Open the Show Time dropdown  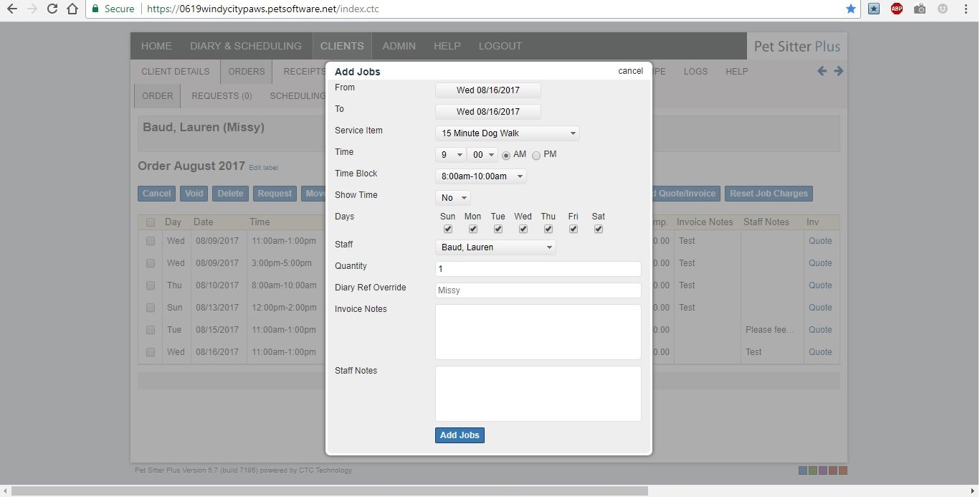tap(453, 198)
